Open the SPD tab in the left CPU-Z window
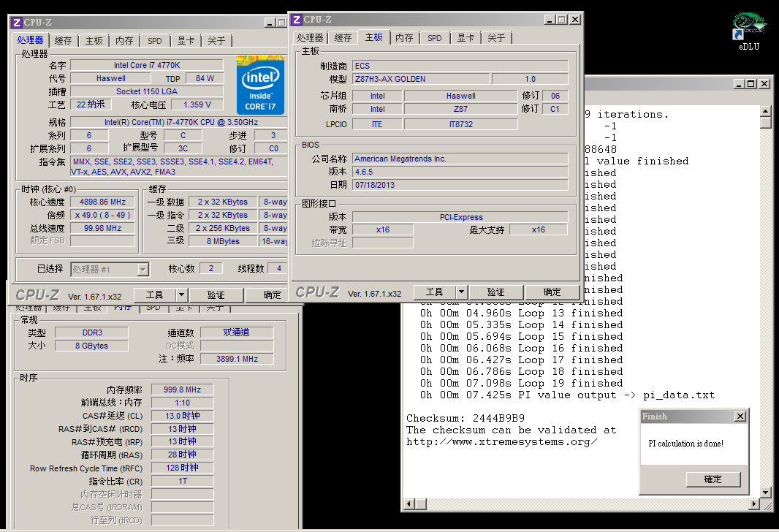 pos(154,41)
